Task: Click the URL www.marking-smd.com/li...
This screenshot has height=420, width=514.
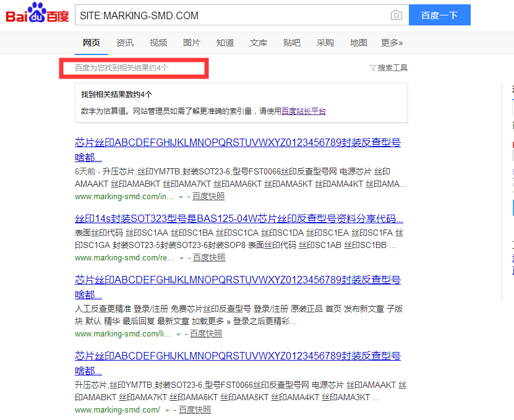Action: point(123,334)
